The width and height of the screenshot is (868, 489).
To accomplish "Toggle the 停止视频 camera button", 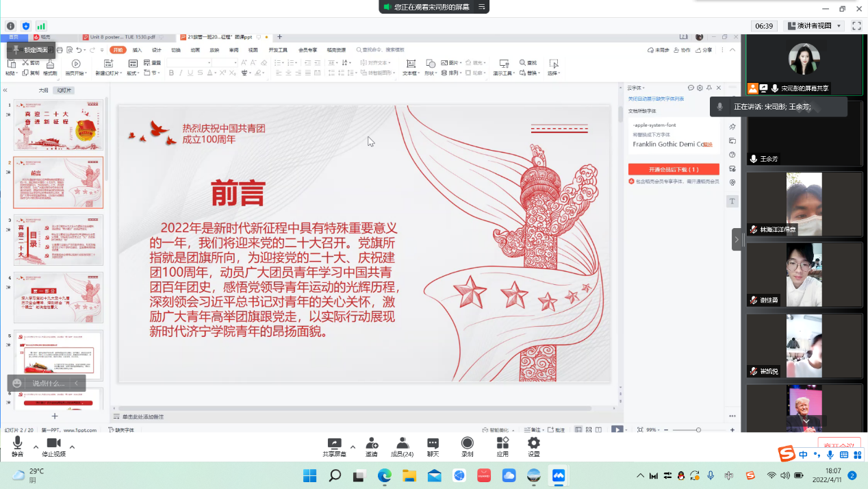I will pos(53,447).
